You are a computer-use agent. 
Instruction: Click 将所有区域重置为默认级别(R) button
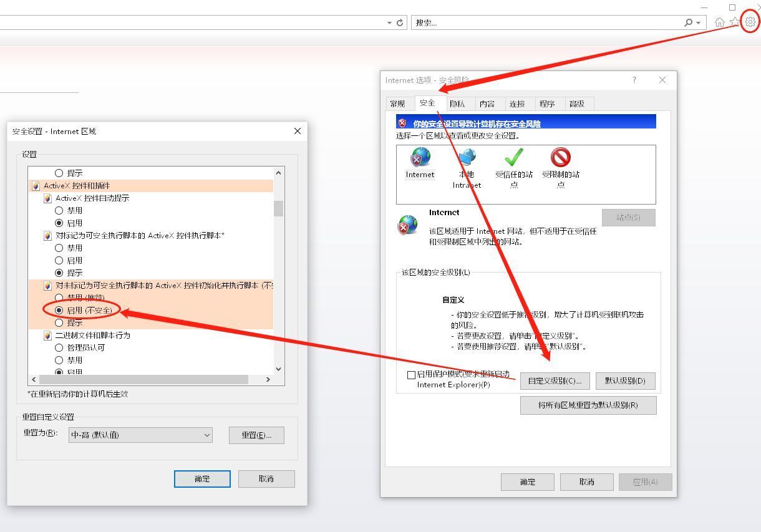click(588, 405)
